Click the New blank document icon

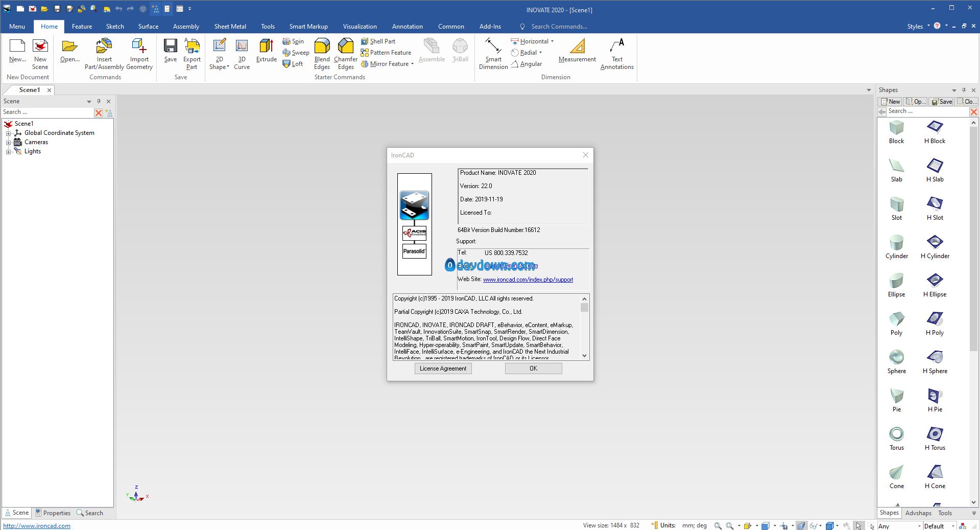point(17,50)
